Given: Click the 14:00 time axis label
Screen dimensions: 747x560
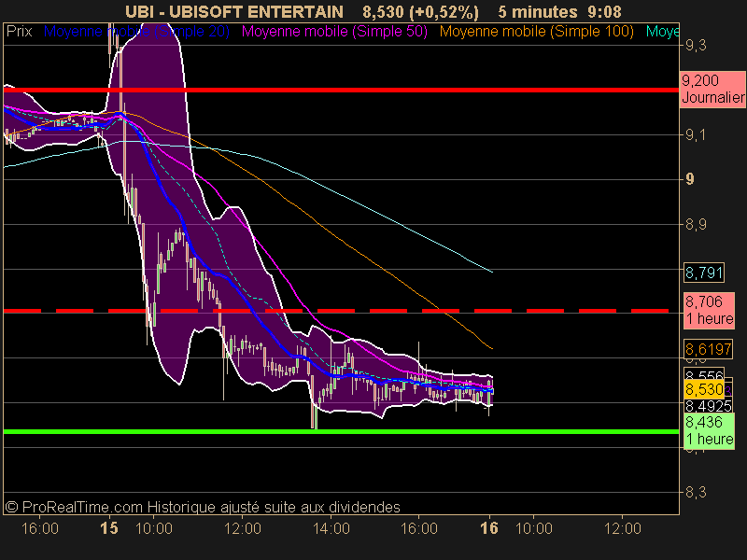Looking at the screenshot, I should tap(331, 528).
